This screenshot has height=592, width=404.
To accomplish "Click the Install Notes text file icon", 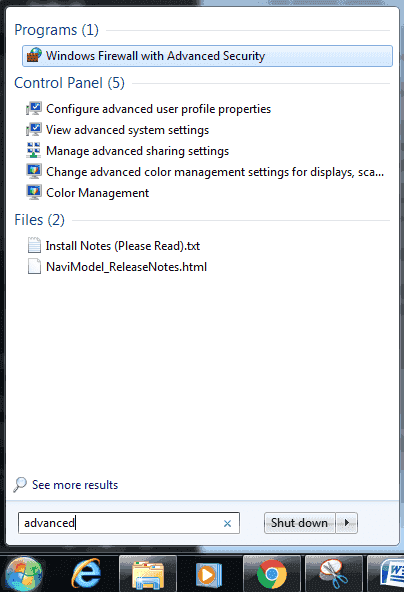I will [34, 245].
